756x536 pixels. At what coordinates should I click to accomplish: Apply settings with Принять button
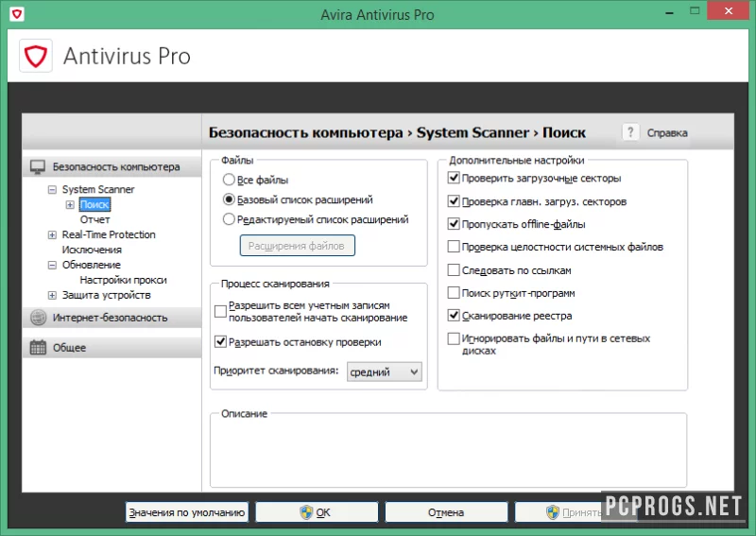pyautogui.click(x=576, y=512)
